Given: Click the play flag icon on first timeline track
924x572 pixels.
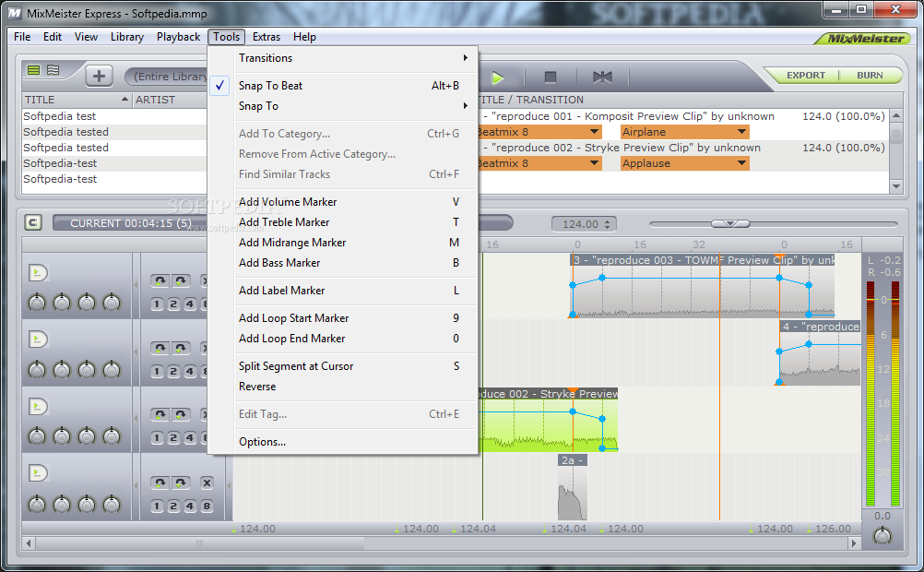Looking at the screenshot, I should pyautogui.click(x=38, y=273).
